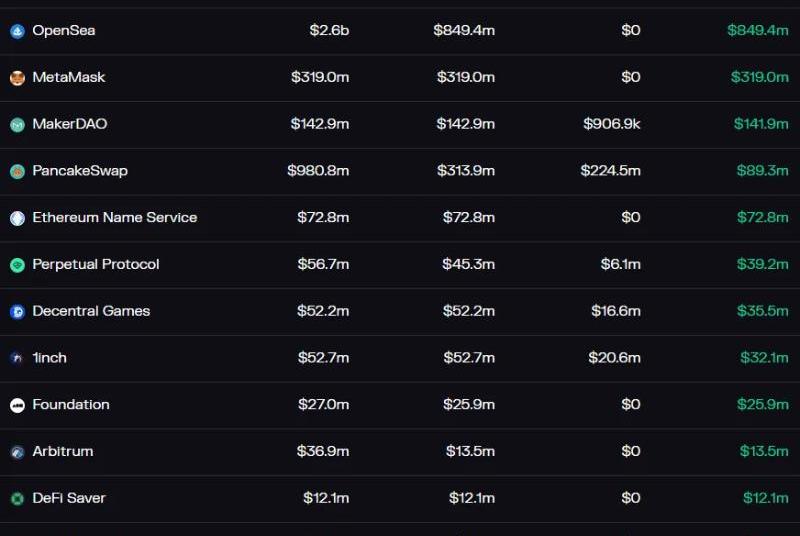Select the Decentral Games icon
This screenshot has height=536, width=800.
click(x=17, y=312)
